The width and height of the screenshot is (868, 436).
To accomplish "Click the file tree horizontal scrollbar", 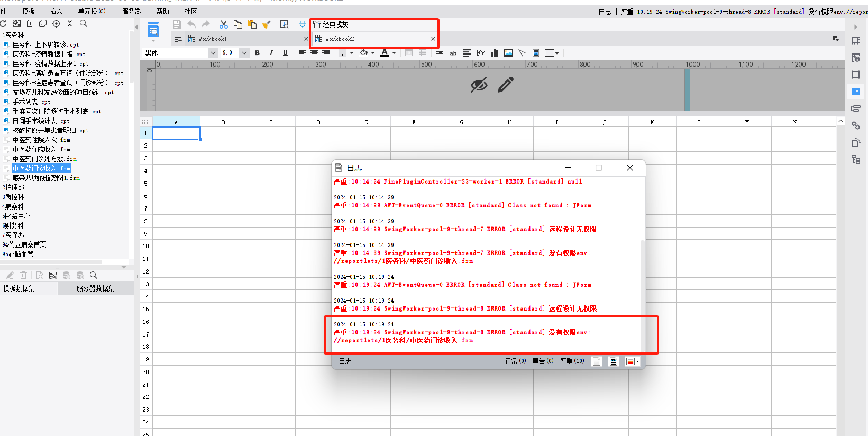I will pos(51,262).
